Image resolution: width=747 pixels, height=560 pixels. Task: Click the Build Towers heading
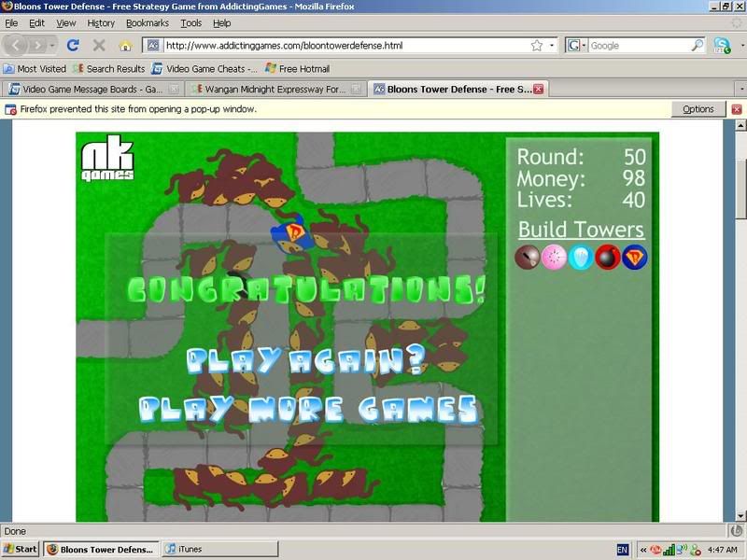coord(581,230)
